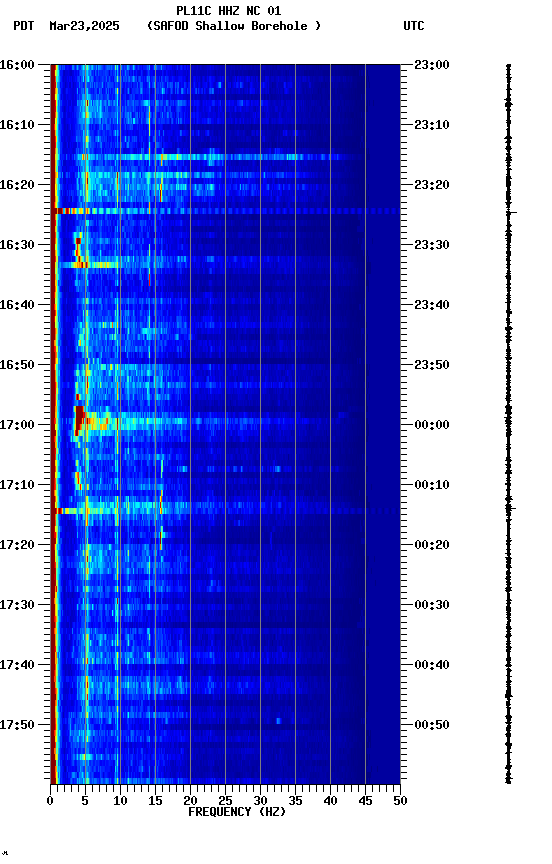Click the 5 Hz frequency axis label
This screenshot has height=864, width=552.
click(85, 801)
